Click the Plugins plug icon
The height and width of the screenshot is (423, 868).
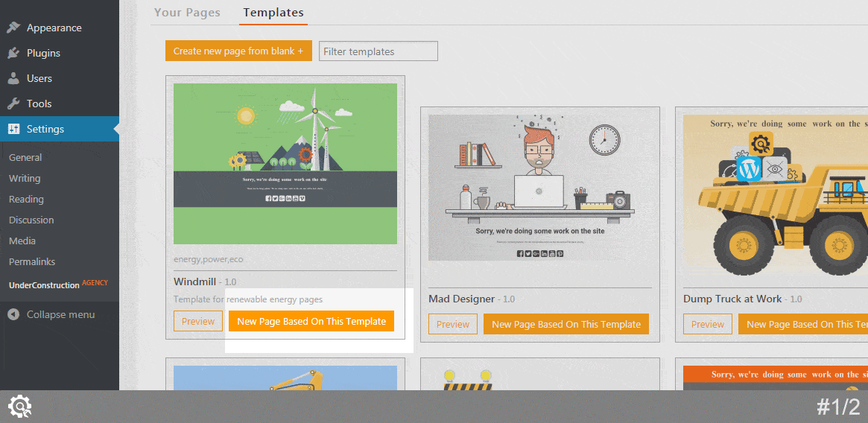[13, 53]
